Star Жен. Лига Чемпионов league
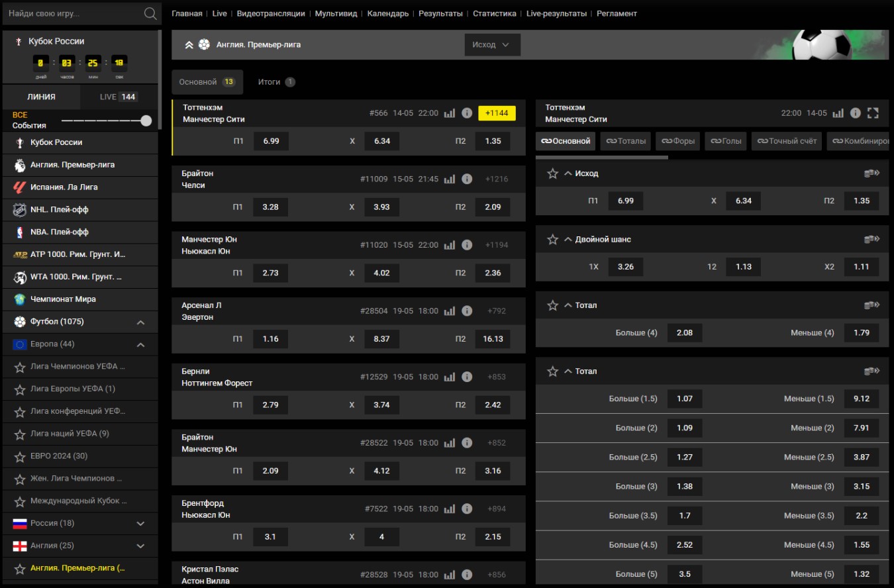894x588 pixels. point(20,479)
